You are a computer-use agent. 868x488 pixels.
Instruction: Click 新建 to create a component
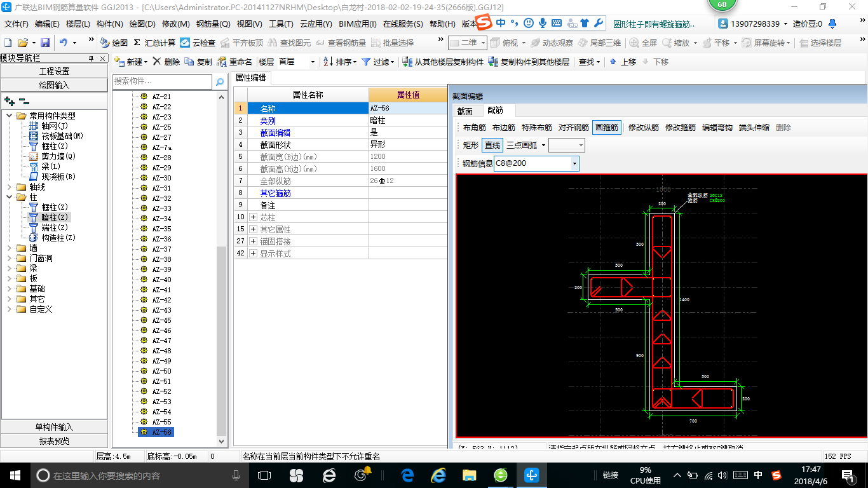coord(131,62)
